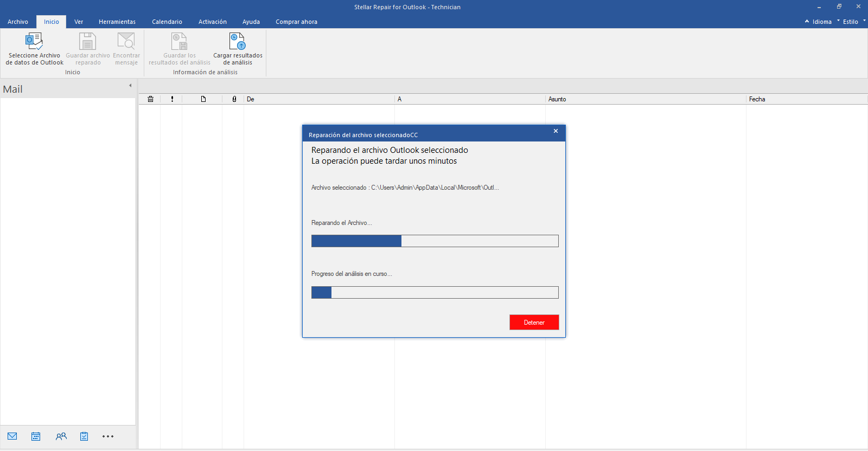Click Seleccione Archivo de datos de Outlook icon
868x451 pixels.
[34, 41]
